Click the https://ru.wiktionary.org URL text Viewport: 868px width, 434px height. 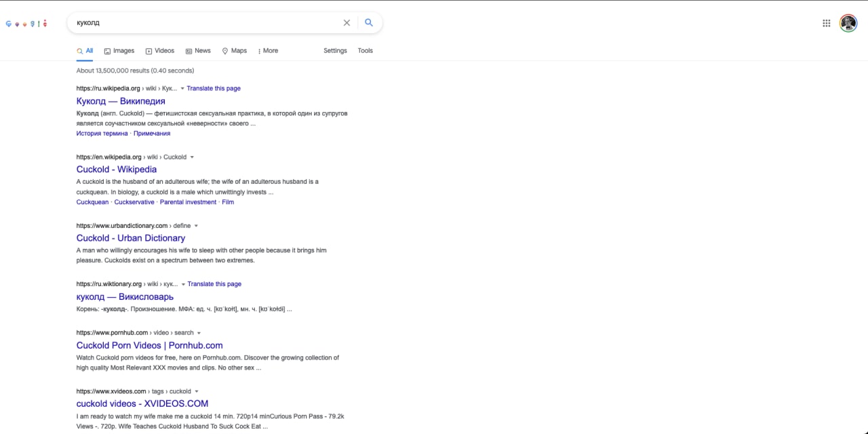(x=109, y=284)
